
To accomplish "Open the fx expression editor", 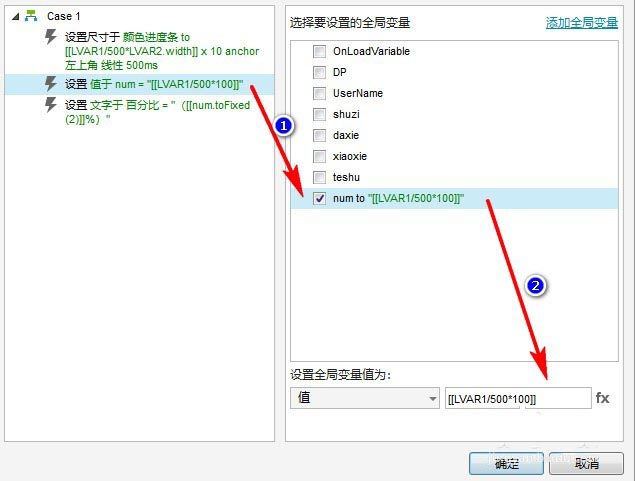I will coord(602,398).
